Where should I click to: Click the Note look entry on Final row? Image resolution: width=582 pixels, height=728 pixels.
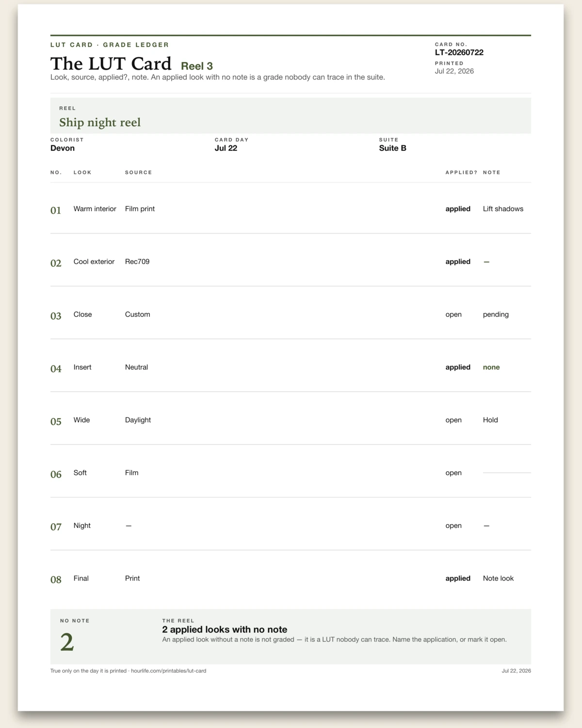[498, 579]
